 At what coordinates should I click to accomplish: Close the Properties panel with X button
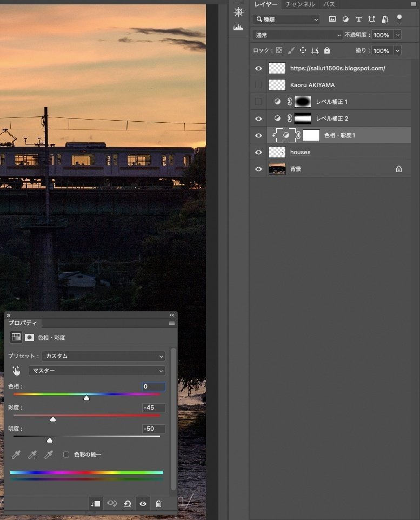click(9, 315)
